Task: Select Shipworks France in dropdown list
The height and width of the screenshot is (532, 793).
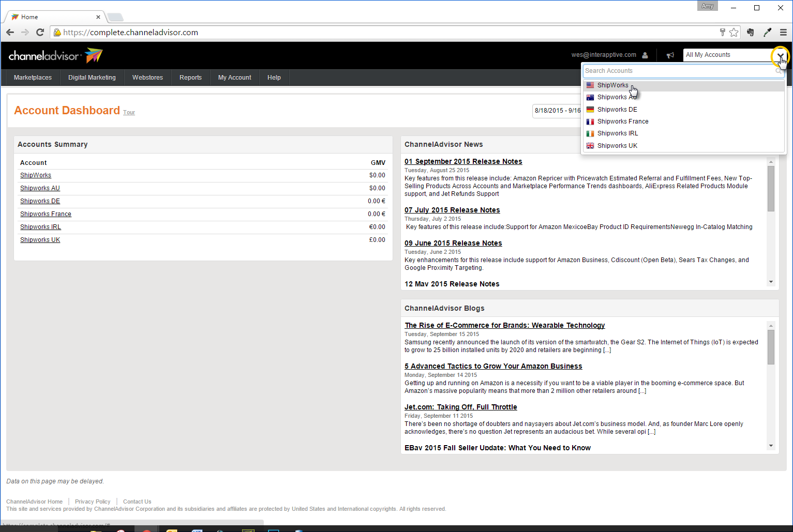Action: [684, 121]
